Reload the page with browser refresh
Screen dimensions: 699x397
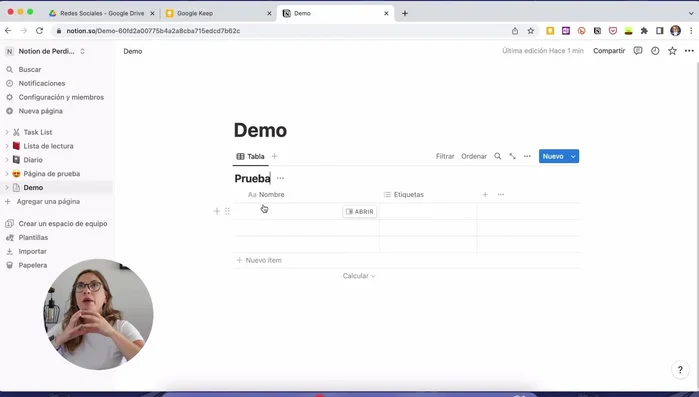(39, 31)
